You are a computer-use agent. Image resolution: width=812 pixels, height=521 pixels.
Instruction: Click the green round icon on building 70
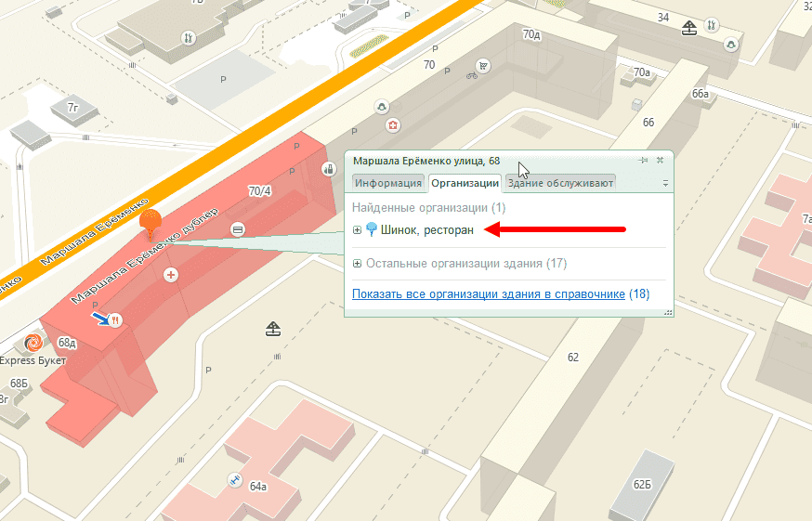click(382, 107)
